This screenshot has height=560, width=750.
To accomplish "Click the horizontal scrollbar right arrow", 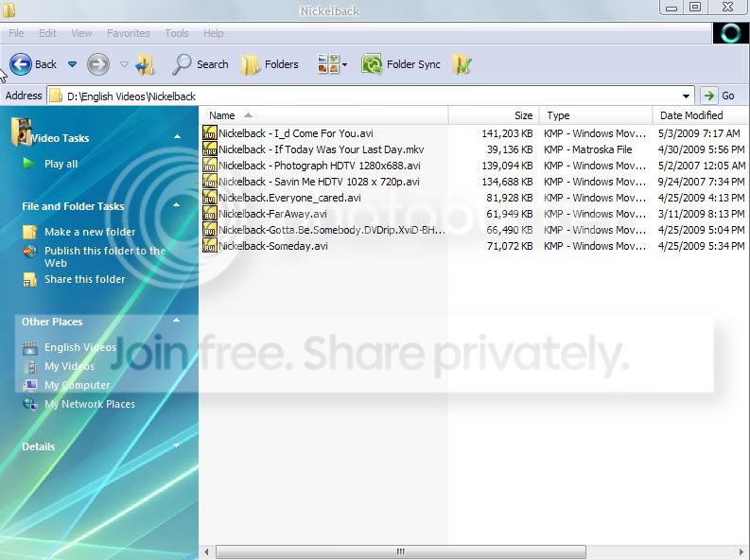I will coord(741,551).
